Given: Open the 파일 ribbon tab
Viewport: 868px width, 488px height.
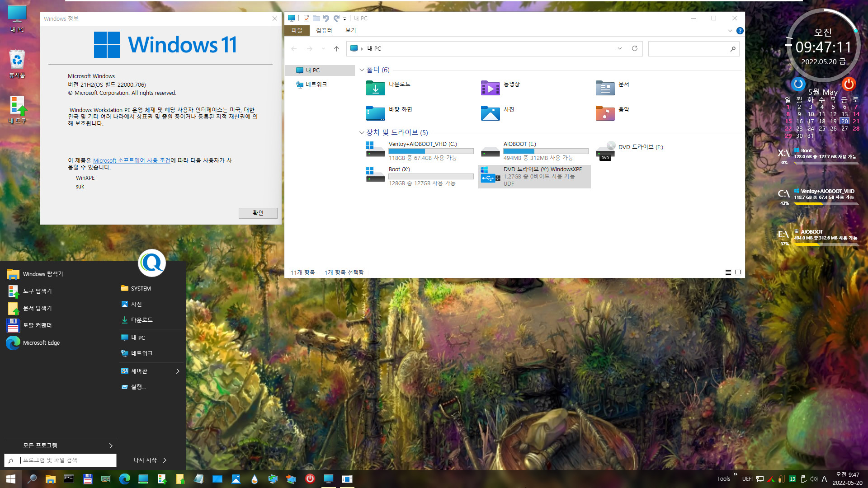Looking at the screenshot, I should coord(297,30).
